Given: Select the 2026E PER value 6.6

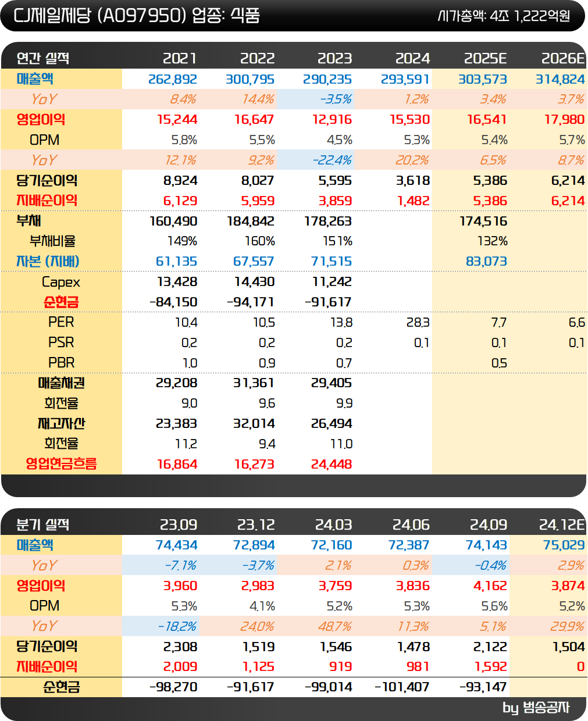Looking at the screenshot, I should pyautogui.click(x=577, y=323).
